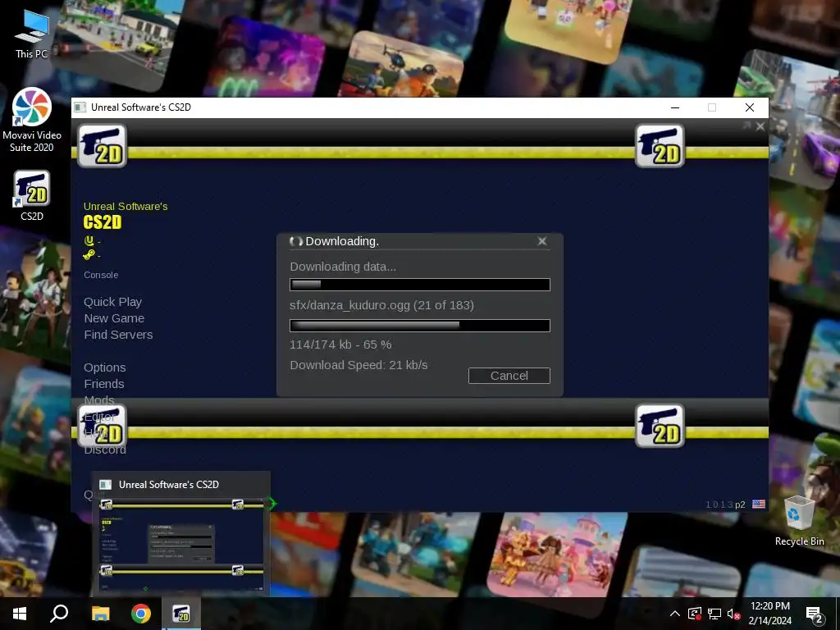The image size is (840, 630).
Task: Click the taskbar clock showing 12:20 PM
Action: click(769, 614)
